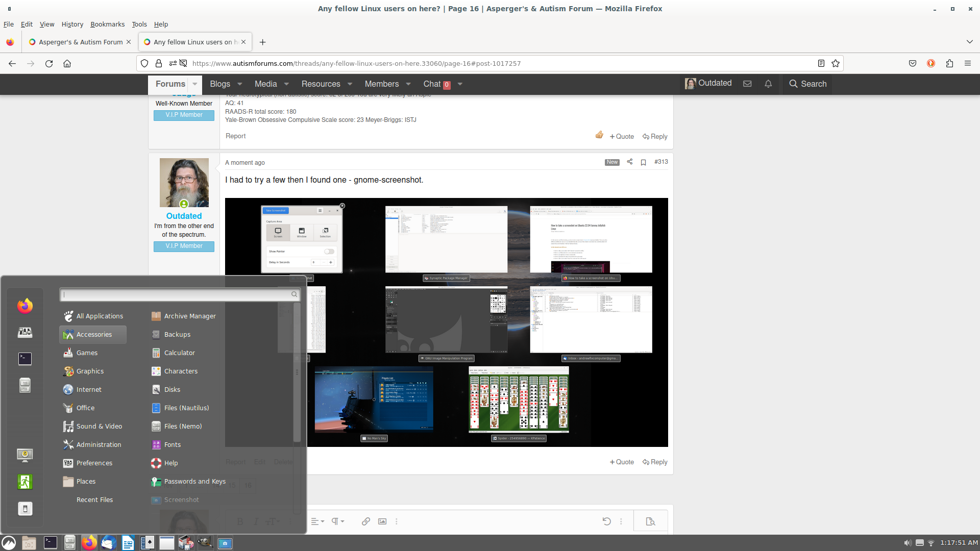
Task: Open the forum inbox envelope
Action: tap(747, 84)
